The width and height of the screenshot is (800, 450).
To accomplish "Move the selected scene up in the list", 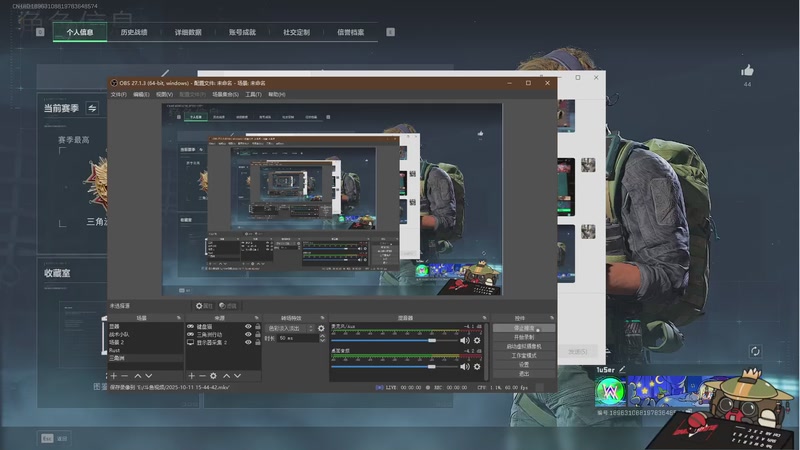I will click(138, 376).
